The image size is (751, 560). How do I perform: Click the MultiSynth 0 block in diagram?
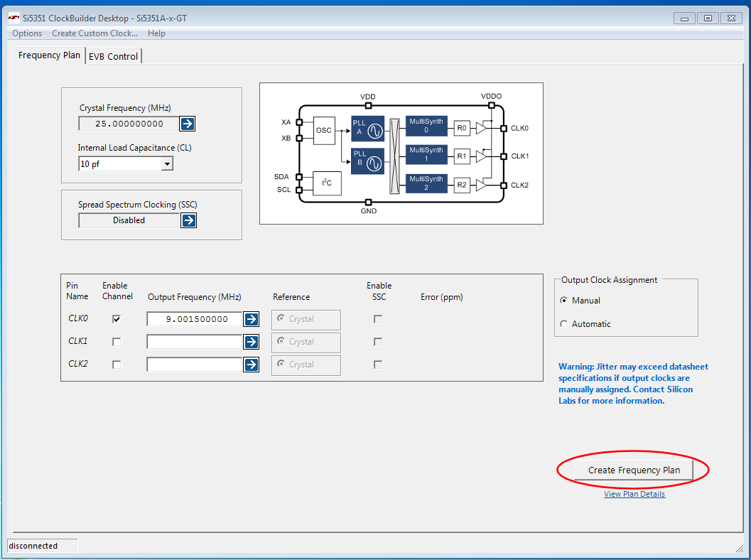[426, 126]
